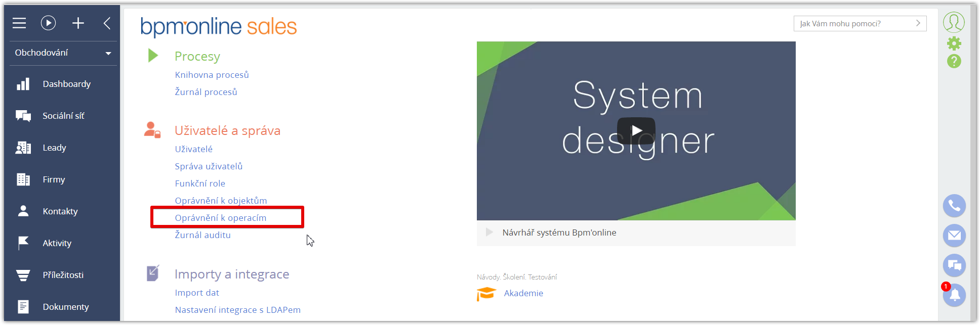Play the System designer video
The height and width of the screenshot is (325, 980).
point(636,131)
